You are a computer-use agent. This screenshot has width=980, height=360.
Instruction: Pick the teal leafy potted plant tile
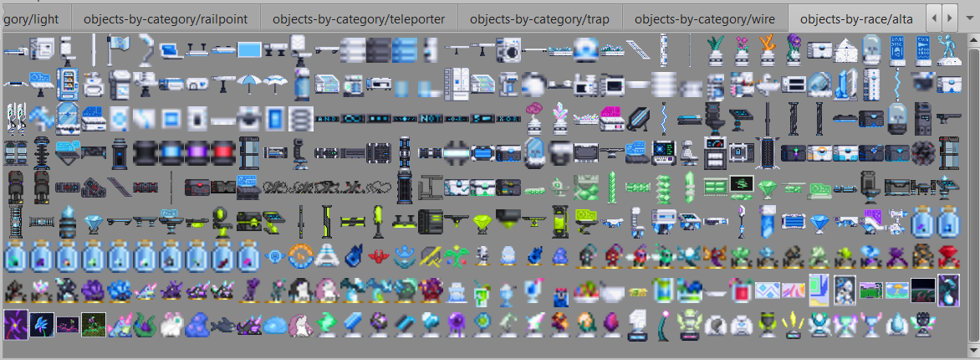point(717,50)
